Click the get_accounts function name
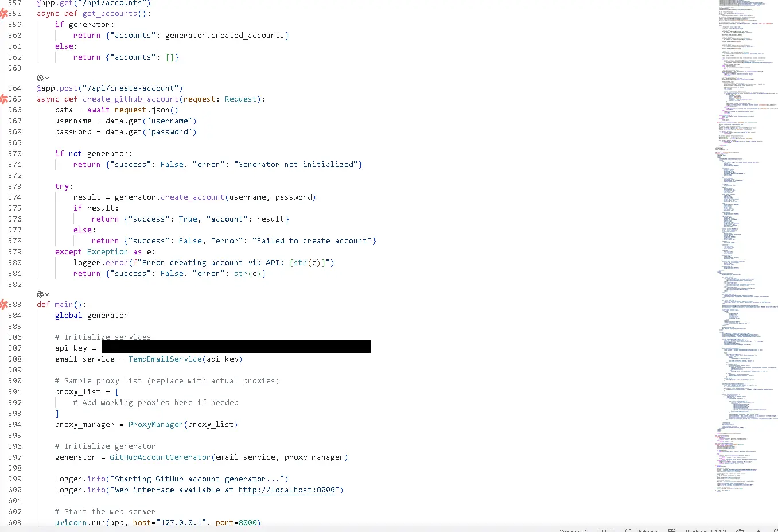The image size is (778, 532). [x=110, y=13]
